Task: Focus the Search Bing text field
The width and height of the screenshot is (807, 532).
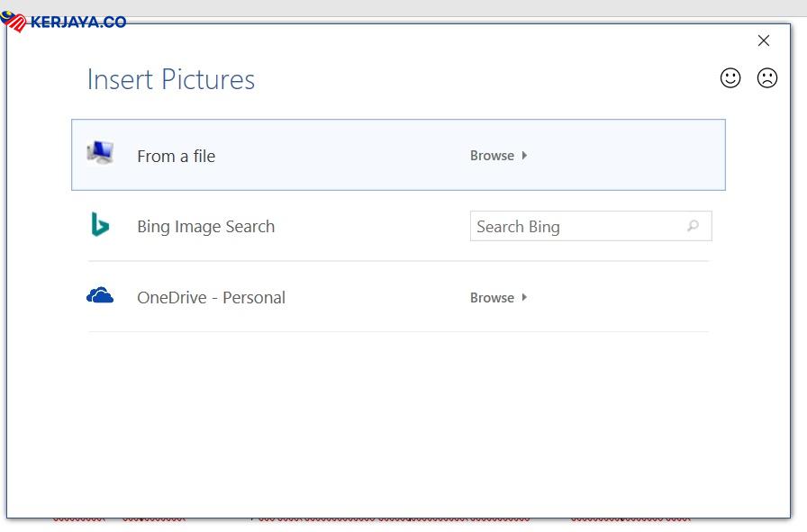Action: click(x=576, y=227)
